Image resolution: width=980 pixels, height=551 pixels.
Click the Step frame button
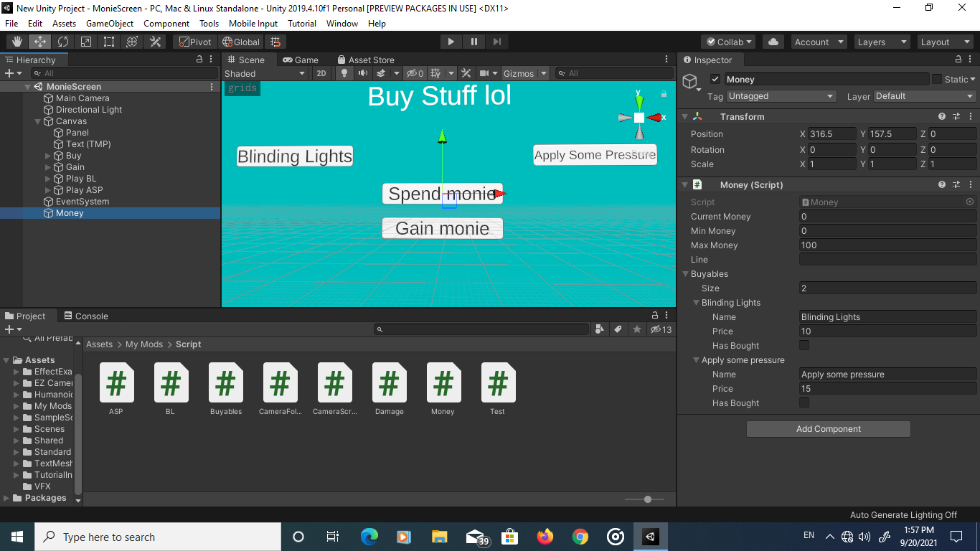click(496, 42)
